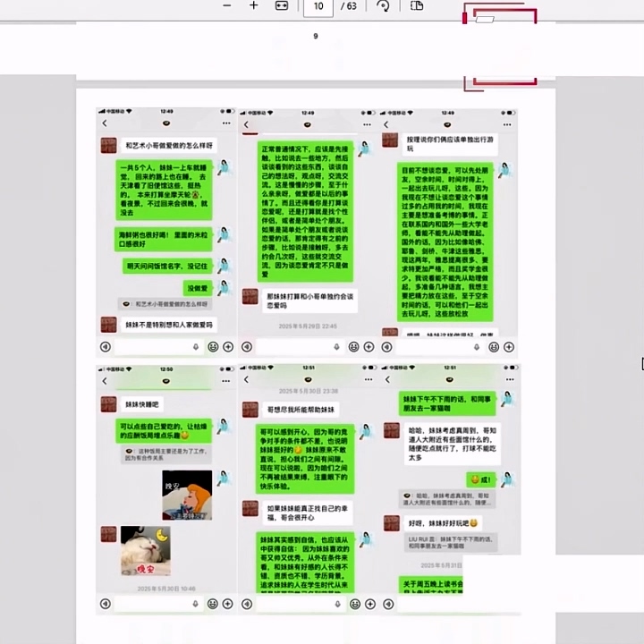The width and height of the screenshot is (644, 644).
Task: Open emoji picker in 按理说你们俩 chat screenshot
Action: coord(494,347)
